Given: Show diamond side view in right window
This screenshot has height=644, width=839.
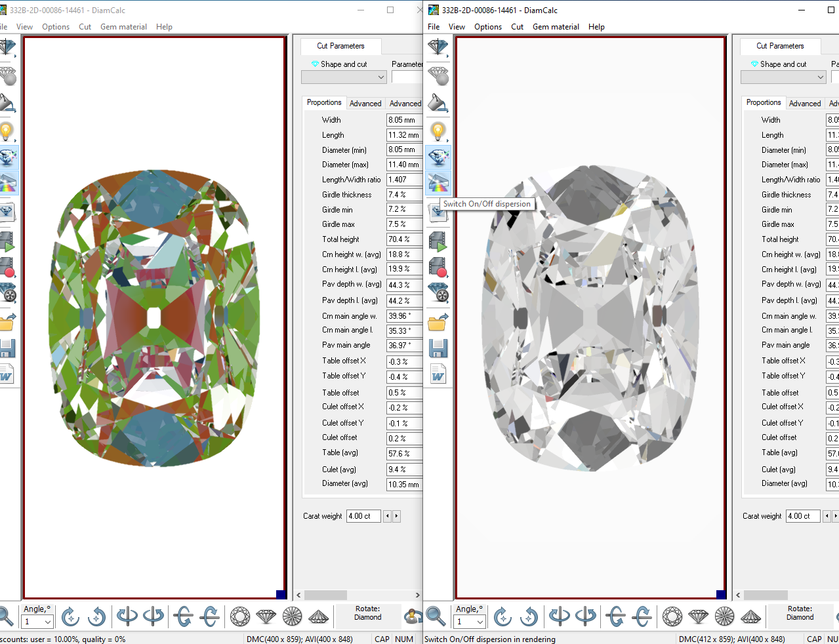Looking at the screenshot, I should point(699,616).
